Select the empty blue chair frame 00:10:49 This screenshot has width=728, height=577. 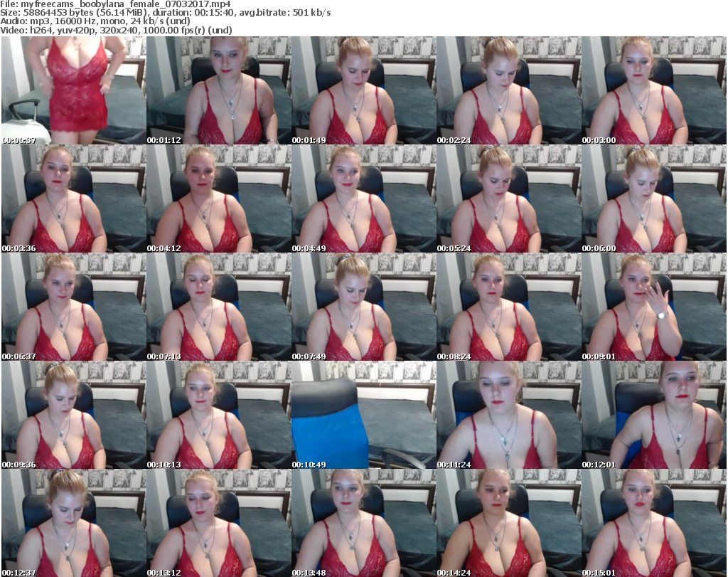pyautogui.click(x=363, y=415)
